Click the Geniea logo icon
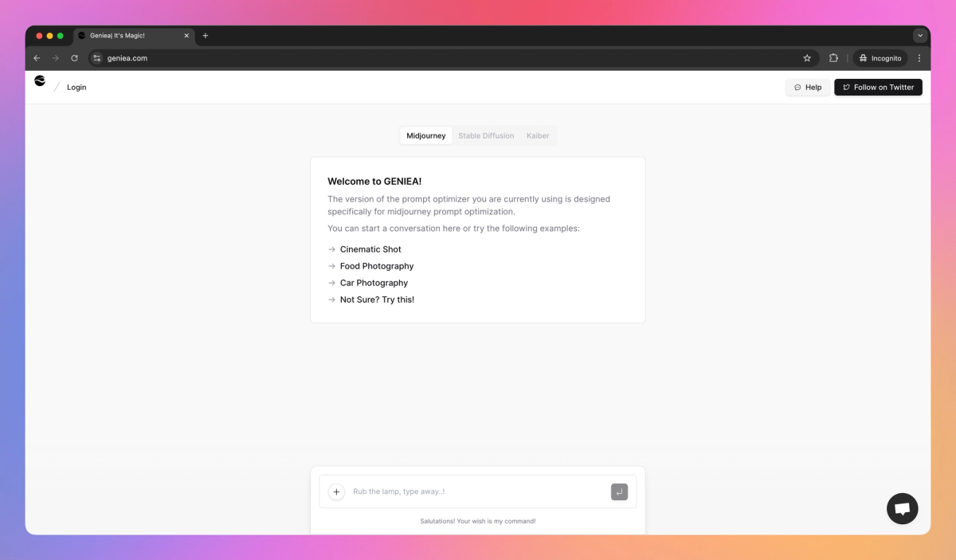 coord(40,81)
